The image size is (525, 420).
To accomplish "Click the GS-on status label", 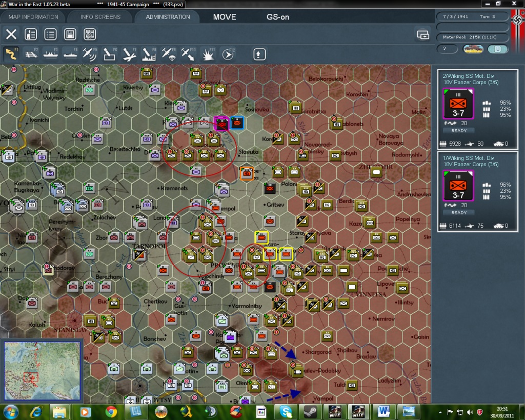I will [277, 17].
